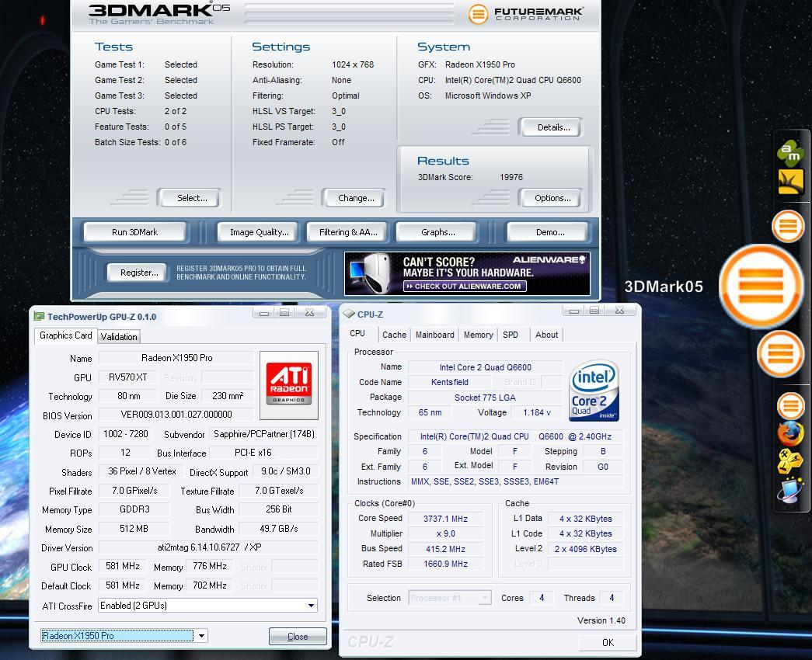Screen dimensions: 812x660
Task: Click the Intel Core 2 Quad logo
Action: click(x=594, y=391)
